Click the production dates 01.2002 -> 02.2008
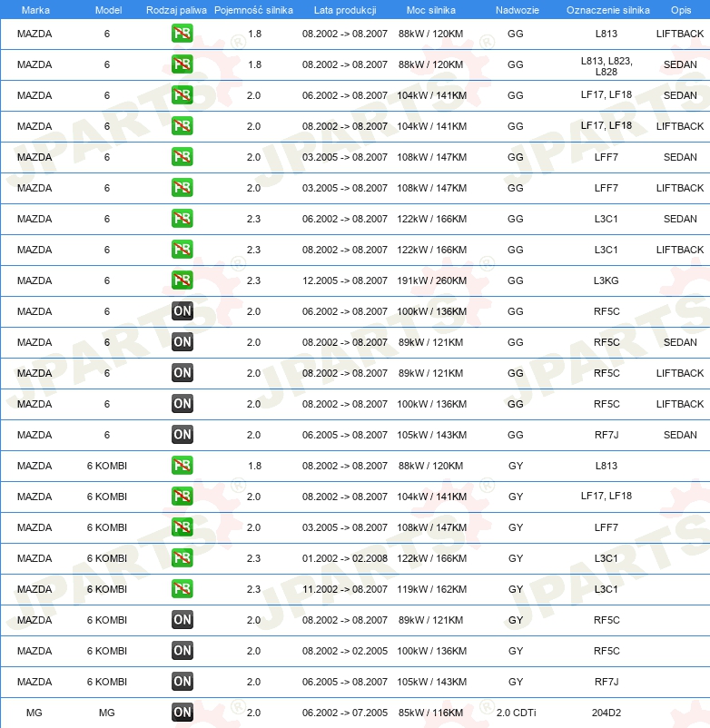The width and height of the screenshot is (710, 728). pos(345,558)
